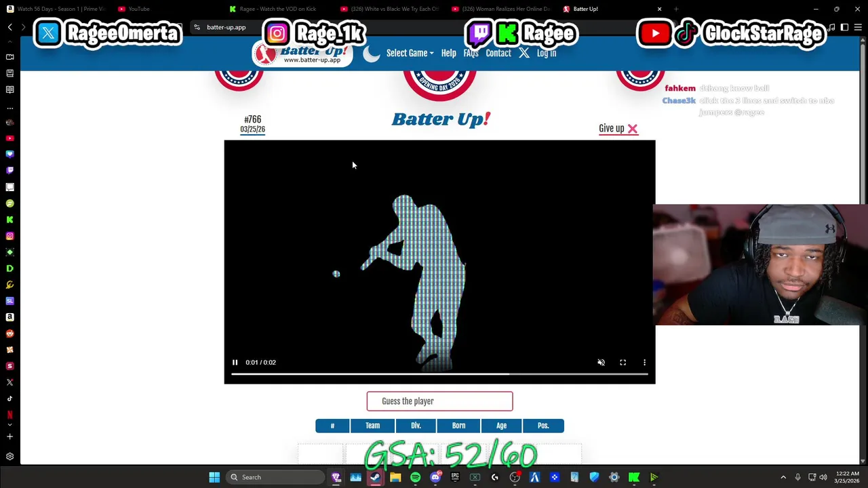Click the Team column header
The width and height of the screenshot is (868, 488).
click(x=372, y=426)
